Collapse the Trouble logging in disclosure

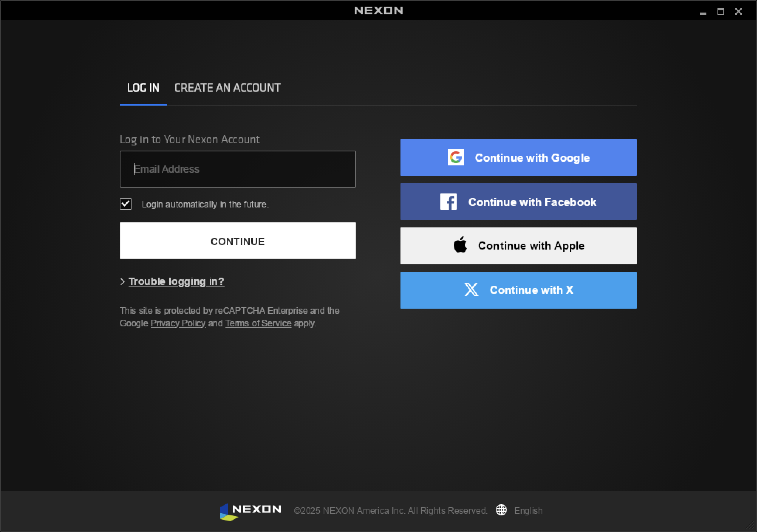[x=176, y=281]
